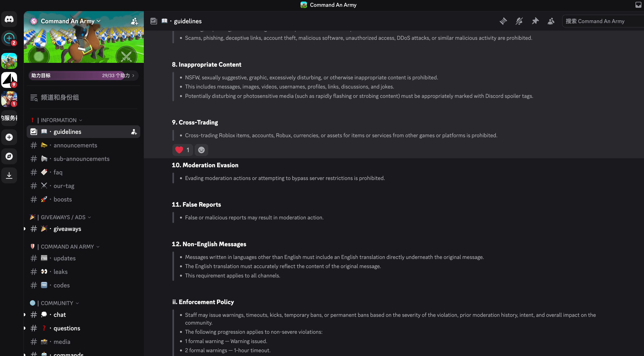This screenshot has height=356, width=644.
Task: Toggle notification settings bell icon
Action: [x=519, y=21]
